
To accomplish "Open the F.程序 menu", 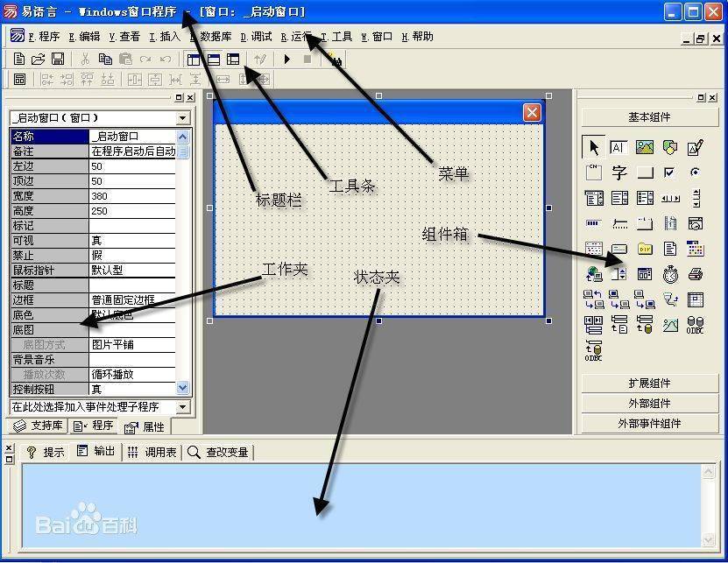I will pos(44,37).
